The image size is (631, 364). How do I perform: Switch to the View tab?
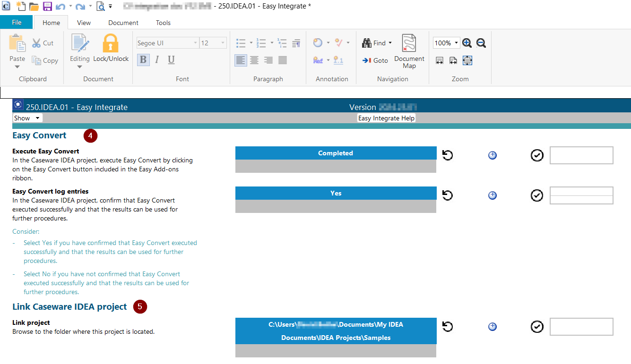point(84,23)
